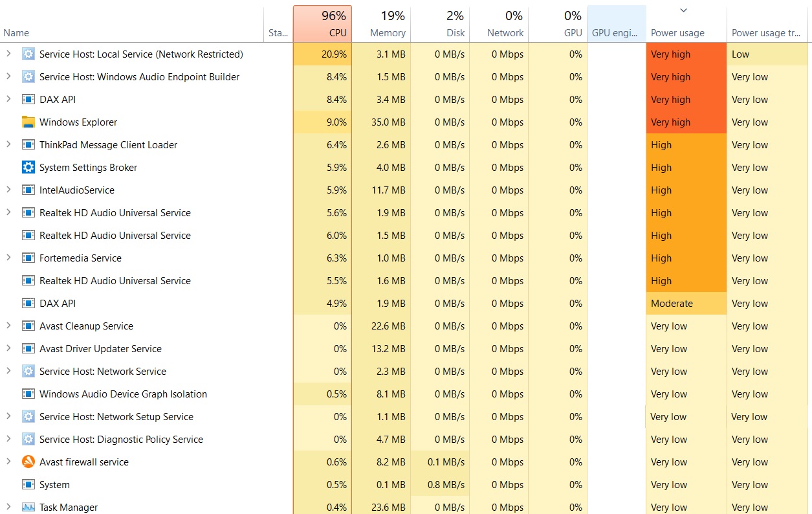Select the System Settings Broker gear icon
Viewport: 812px width, 514px height.
point(28,168)
